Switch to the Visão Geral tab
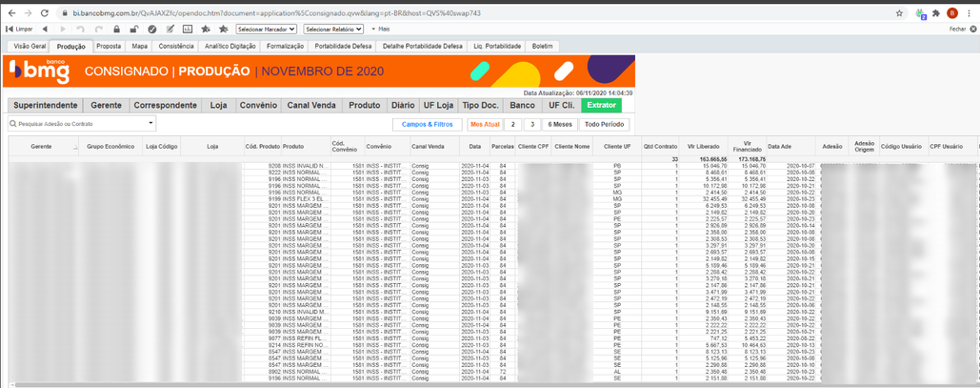 (x=30, y=47)
